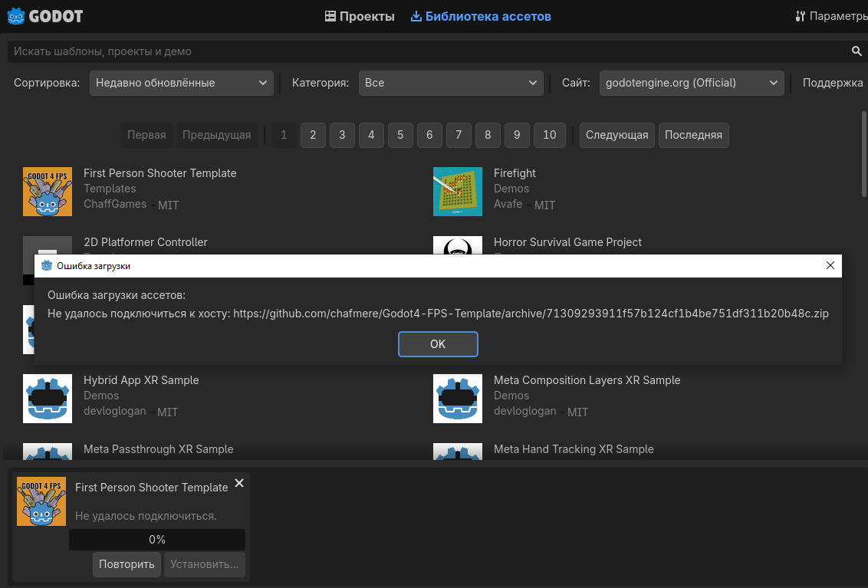The width and height of the screenshot is (868, 588).
Task: Click the Последняя page button
Action: (x=694, y=135)
